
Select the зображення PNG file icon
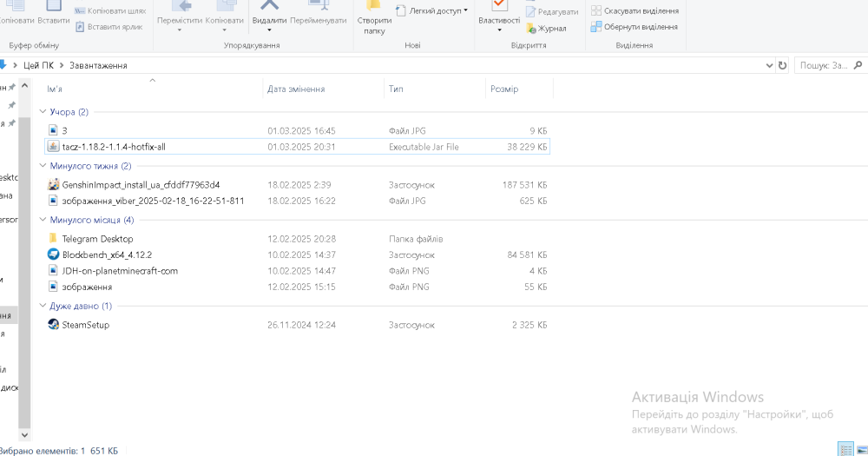53,287
